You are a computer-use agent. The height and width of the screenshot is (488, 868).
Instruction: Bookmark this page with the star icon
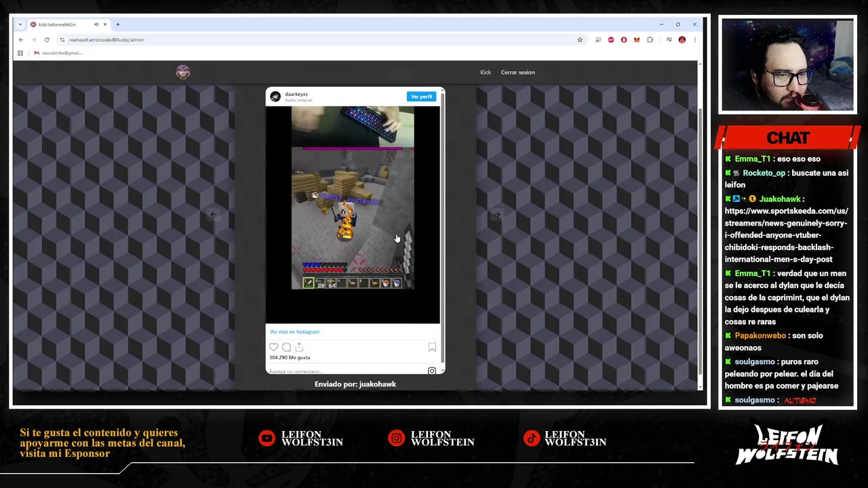pos(580,40)
